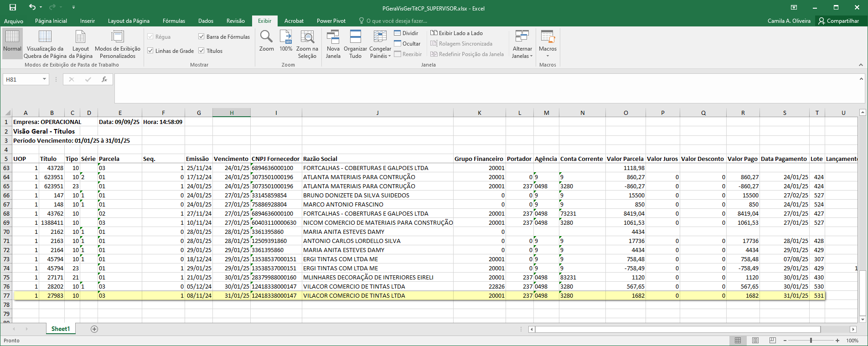Open the Name Box dropdown arrow

(44, 79)
